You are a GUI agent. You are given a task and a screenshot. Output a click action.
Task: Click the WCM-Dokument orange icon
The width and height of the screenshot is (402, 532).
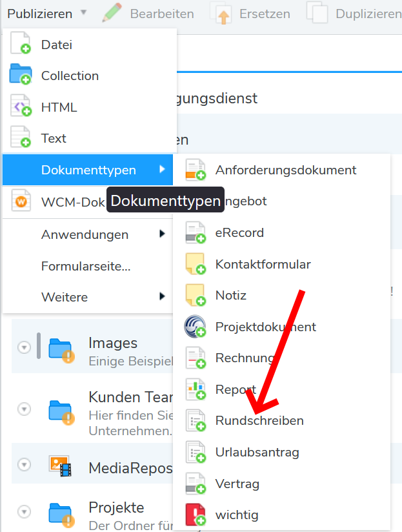(x=21, y=201)
